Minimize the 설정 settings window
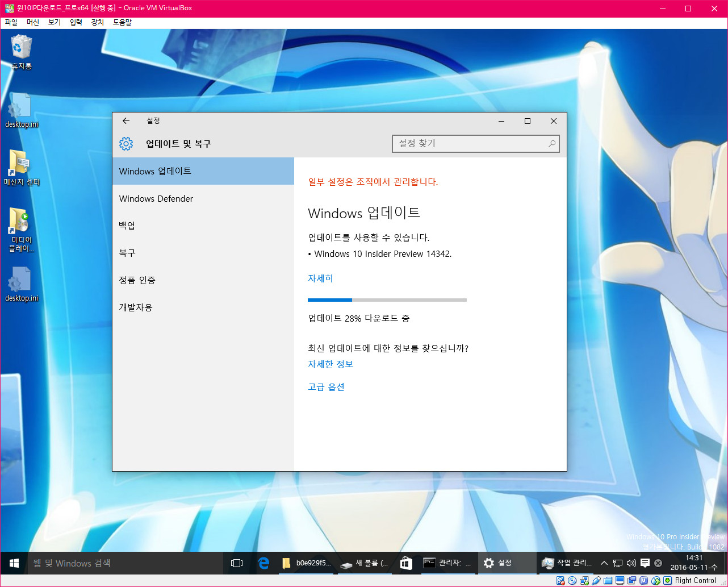The width and height of the screenshot is (728, 587). pos(501,121)
